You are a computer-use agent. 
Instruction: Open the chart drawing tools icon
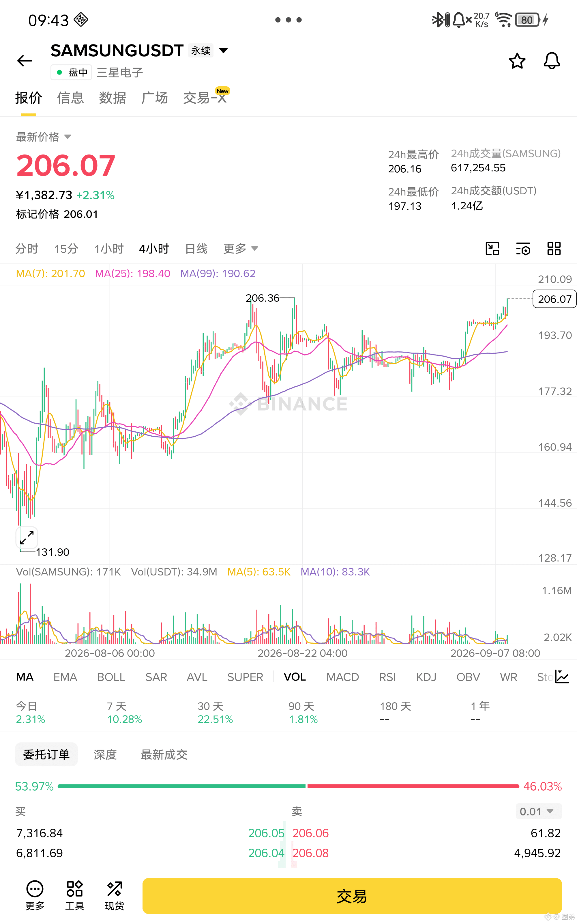coord(492,249)
